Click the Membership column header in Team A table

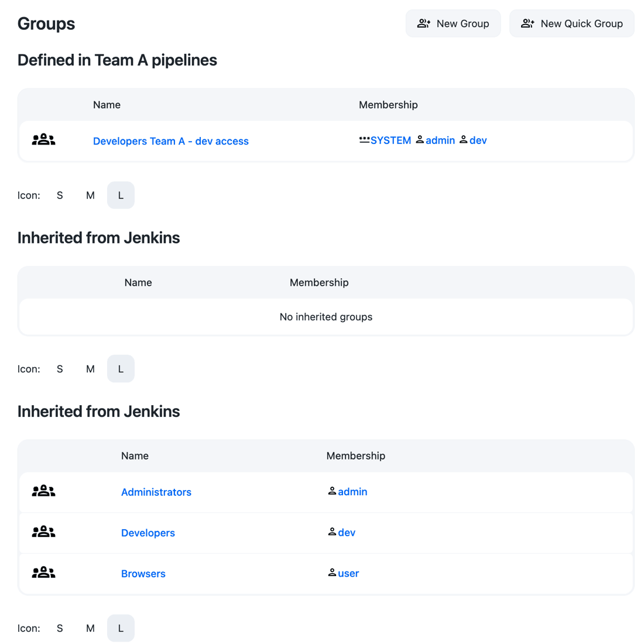point(388,105)
